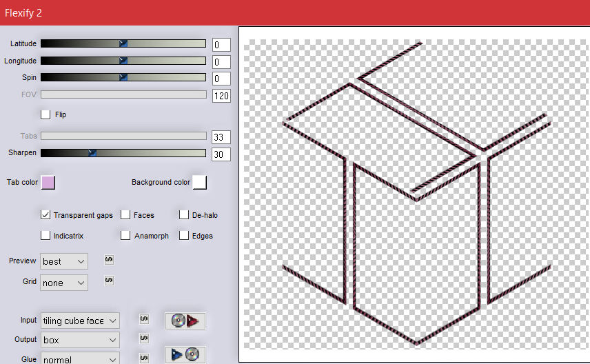
Task: Click the lock icon beside Preview dropdown
Action: 109,260
